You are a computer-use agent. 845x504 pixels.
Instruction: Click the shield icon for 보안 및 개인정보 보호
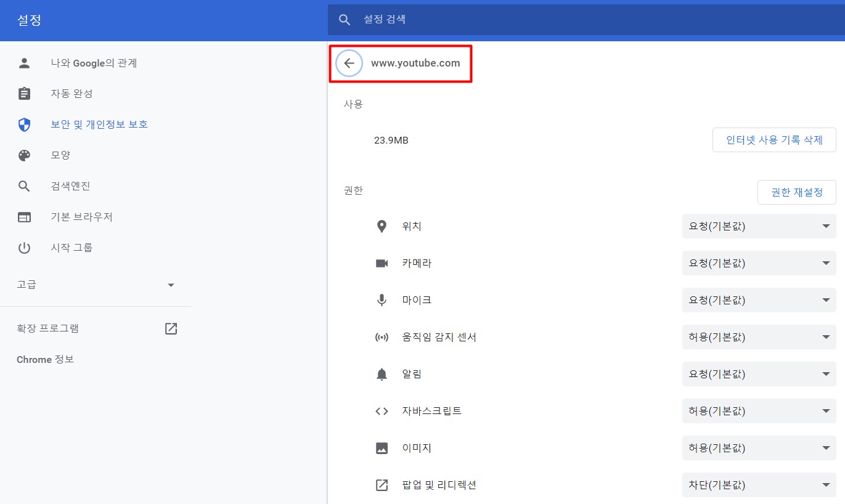tap(24, 124)
